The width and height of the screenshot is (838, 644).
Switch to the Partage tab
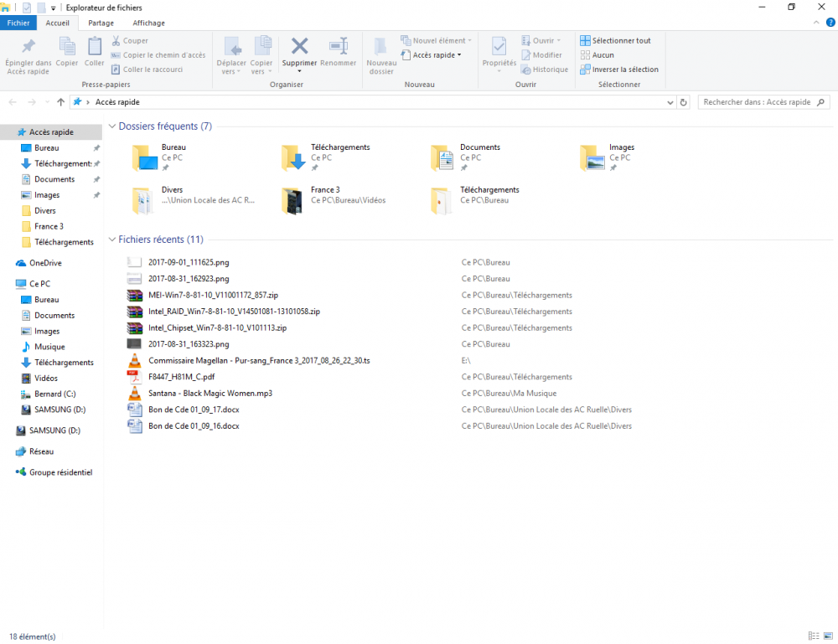point(101,23)
